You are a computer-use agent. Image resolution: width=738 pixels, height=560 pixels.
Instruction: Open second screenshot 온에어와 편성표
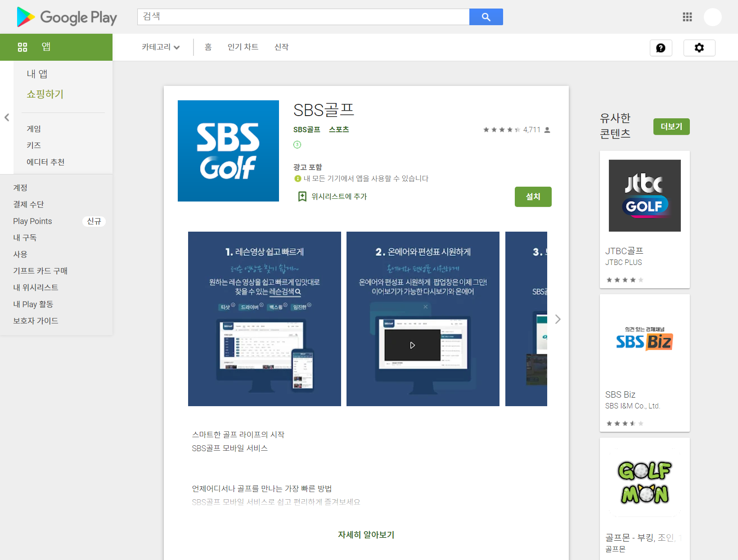tap(423, 319)
